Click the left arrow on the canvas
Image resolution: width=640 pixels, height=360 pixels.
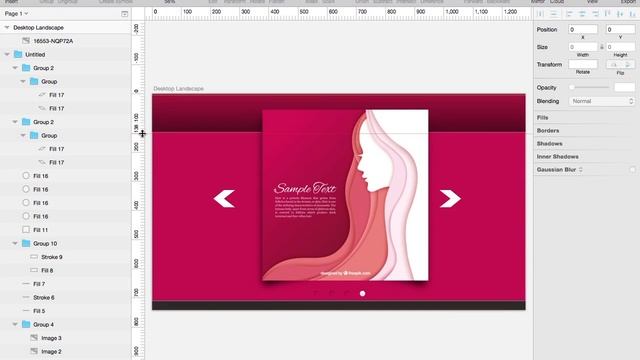tap(224, 199)
